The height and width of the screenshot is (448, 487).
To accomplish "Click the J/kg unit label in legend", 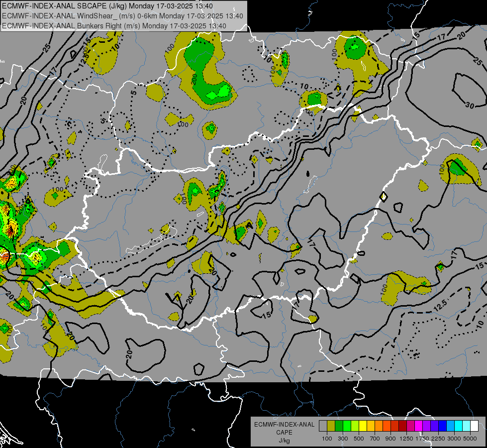I will tap(284, 441).
